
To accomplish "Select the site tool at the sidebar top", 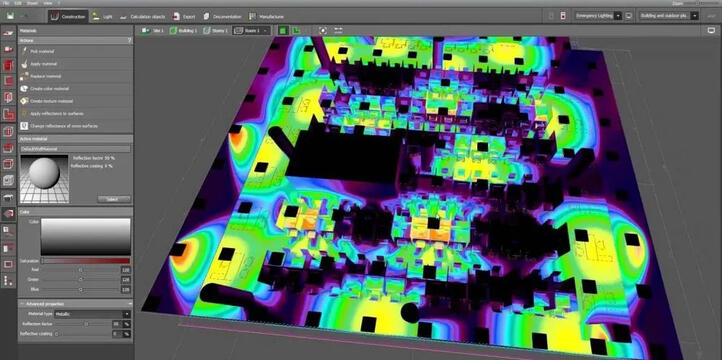I will [8, 33].
